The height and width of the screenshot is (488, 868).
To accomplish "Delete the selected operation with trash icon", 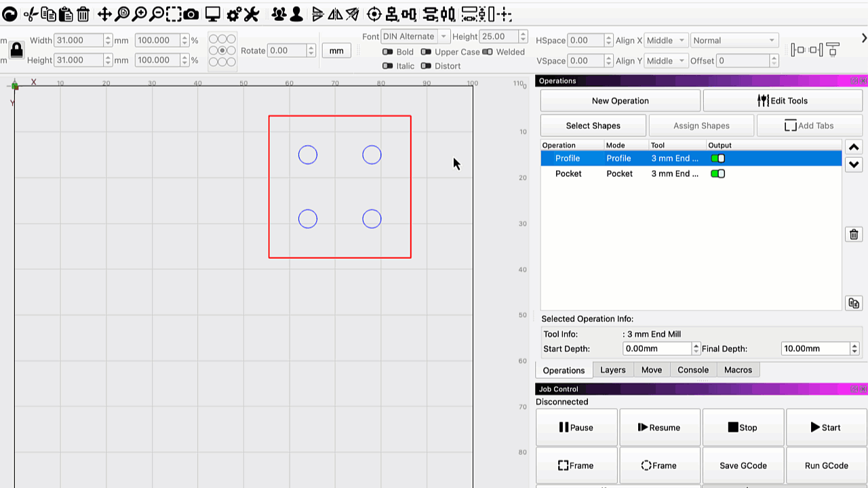I will coord(854,235).
